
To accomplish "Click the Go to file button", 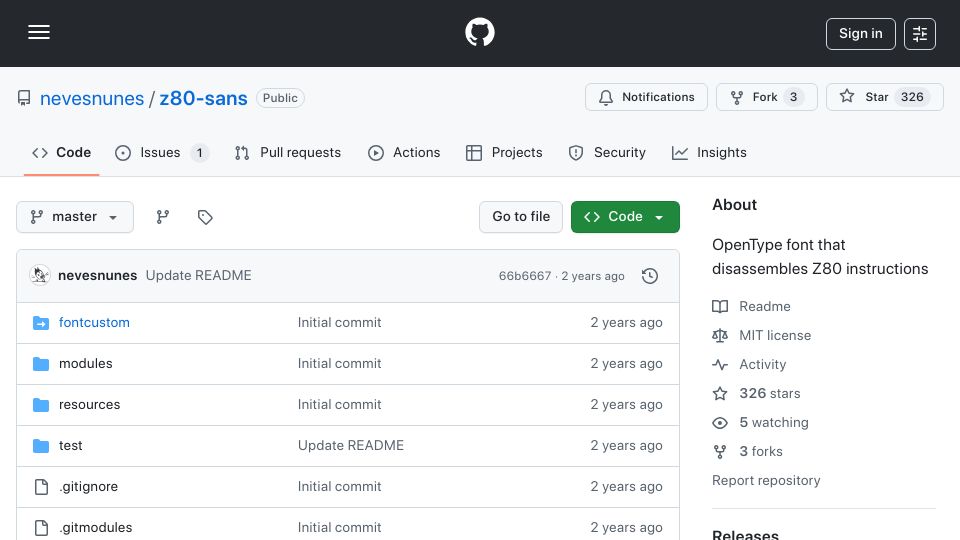I will 521,217.
